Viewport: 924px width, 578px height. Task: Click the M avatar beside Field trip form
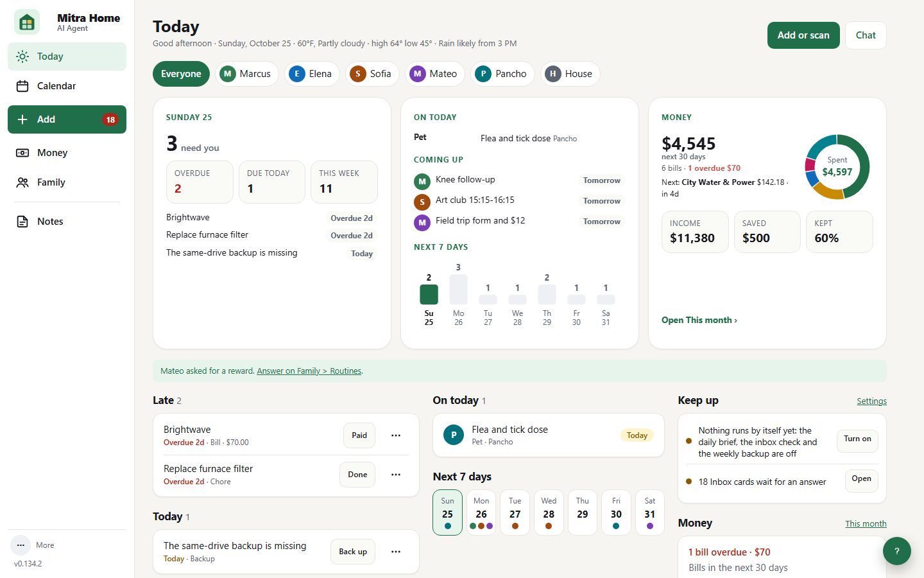click(x=422, y=222)
